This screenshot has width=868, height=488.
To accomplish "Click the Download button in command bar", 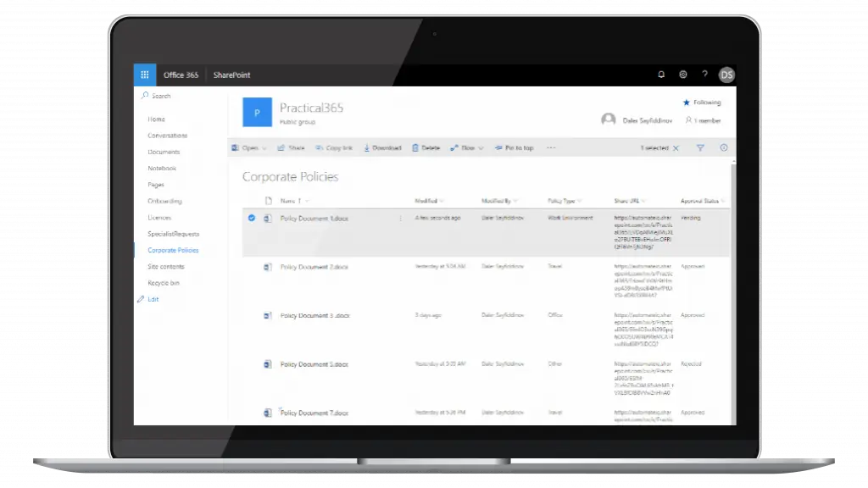I will (382, 148).
